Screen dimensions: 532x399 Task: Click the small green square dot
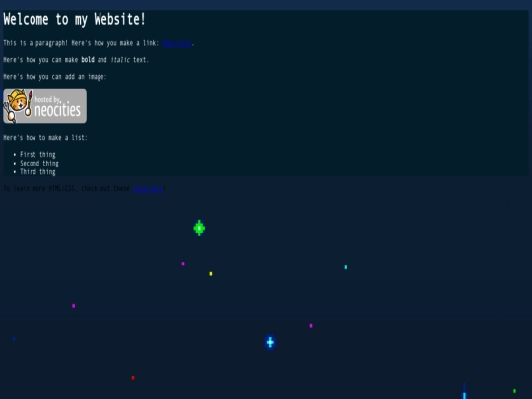(x=514, y=391)
